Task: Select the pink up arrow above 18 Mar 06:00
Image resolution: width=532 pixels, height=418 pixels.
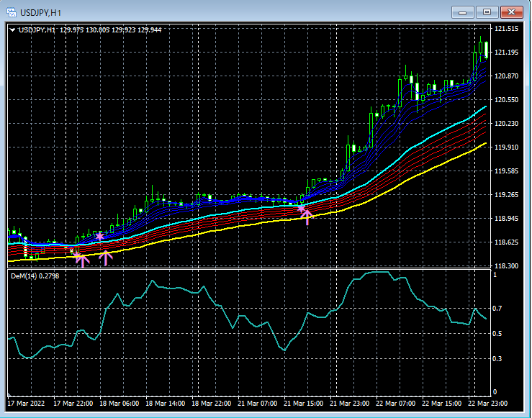Action: click(x=107, y=258)
